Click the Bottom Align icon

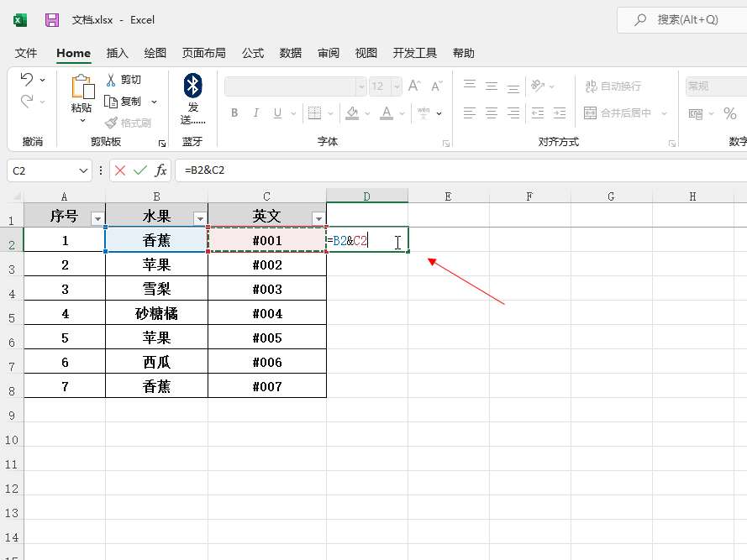513,88
